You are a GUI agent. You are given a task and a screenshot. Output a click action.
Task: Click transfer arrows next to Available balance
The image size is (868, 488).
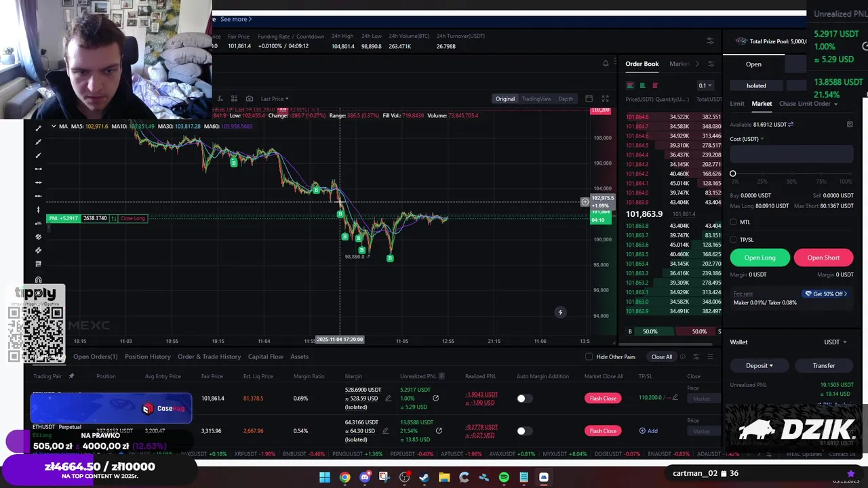[x=791, y=125]
